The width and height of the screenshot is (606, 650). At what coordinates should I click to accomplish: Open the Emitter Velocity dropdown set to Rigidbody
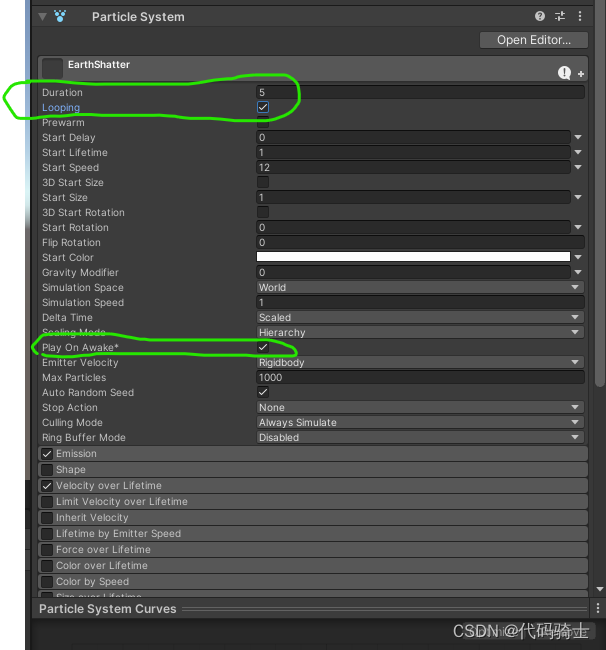click(x=420, y=362)
